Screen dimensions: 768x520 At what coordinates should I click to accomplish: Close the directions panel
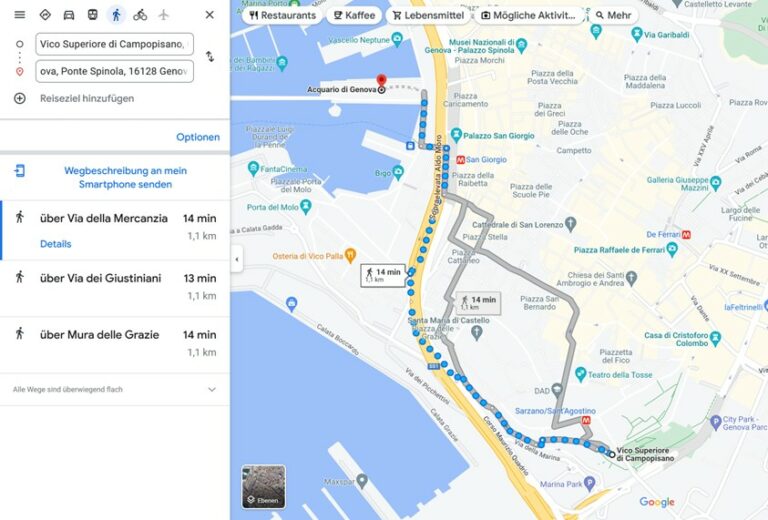[x=210, y=15]
